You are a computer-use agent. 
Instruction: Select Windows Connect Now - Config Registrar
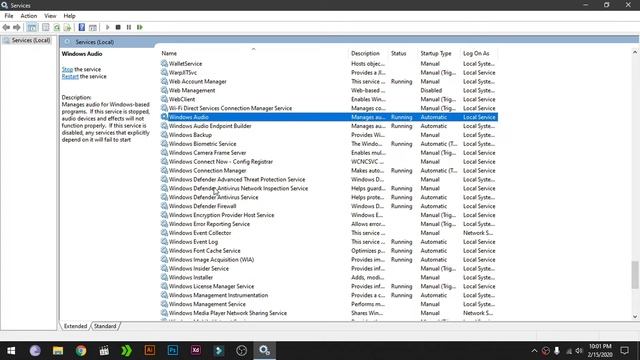point(329,162)
